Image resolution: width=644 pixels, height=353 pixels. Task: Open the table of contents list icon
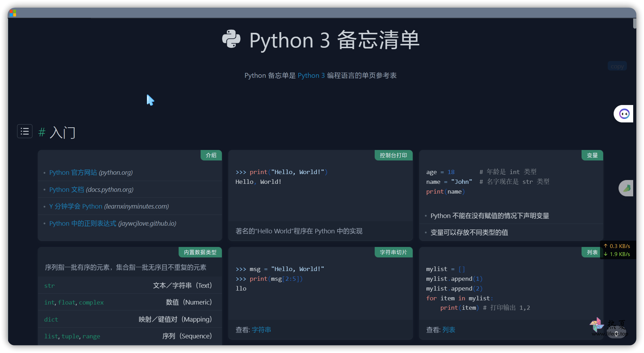tap(25, 131)
